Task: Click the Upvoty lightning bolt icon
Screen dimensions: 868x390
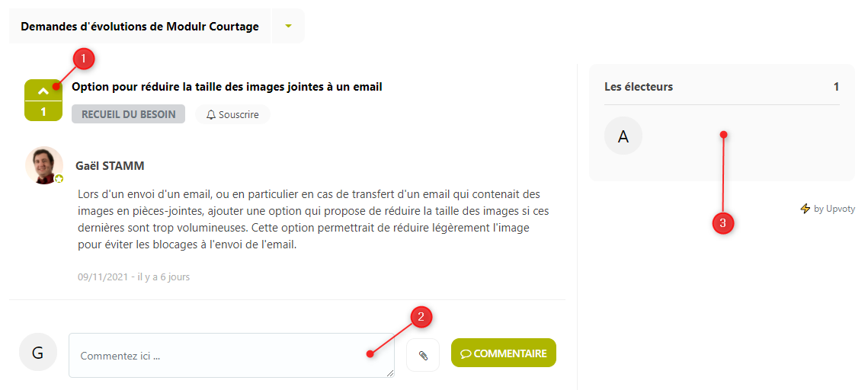Action: [x=805, y=209]
